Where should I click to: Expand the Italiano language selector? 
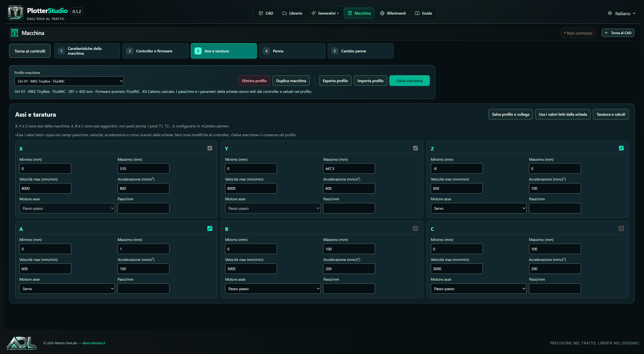tap(622, 13)
